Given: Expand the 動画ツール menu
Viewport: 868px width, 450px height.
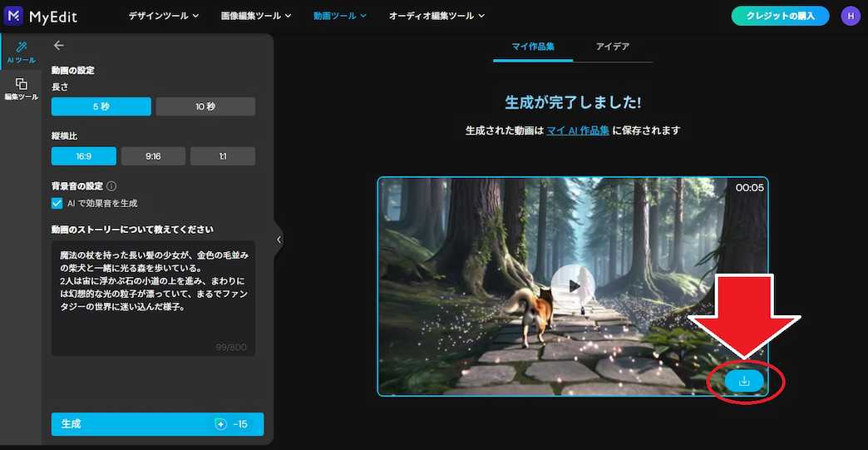Looking at the screenshot, I should tap(339, 16).
